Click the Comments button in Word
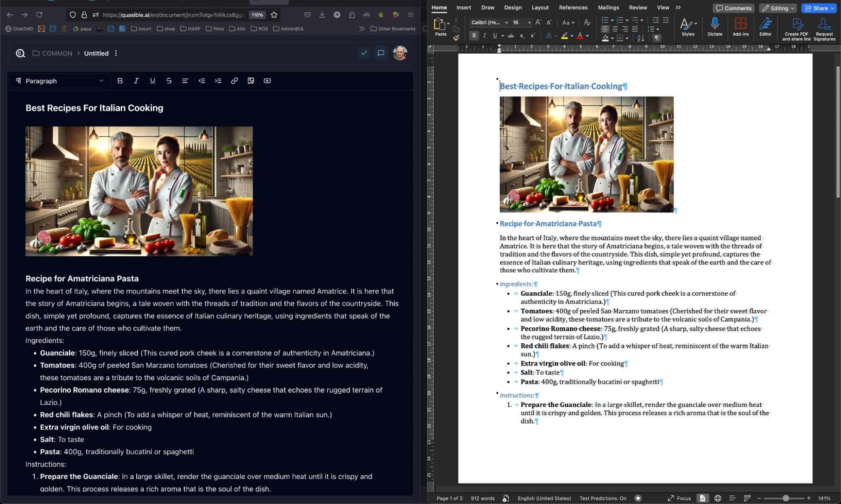Image resolution: width=841 pixels, height=504 pixels. (x=733, y=8)
